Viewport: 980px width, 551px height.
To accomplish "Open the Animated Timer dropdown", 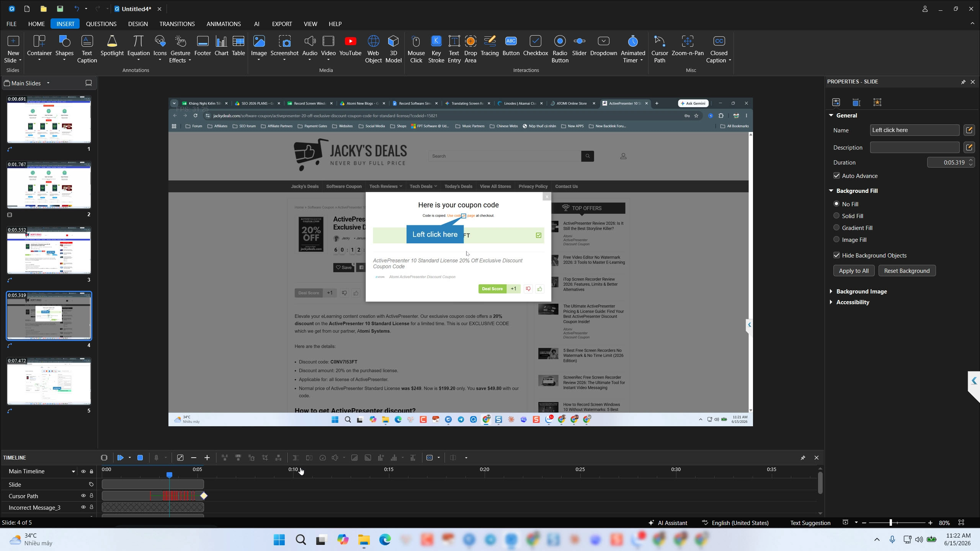I will coord(641,60).
